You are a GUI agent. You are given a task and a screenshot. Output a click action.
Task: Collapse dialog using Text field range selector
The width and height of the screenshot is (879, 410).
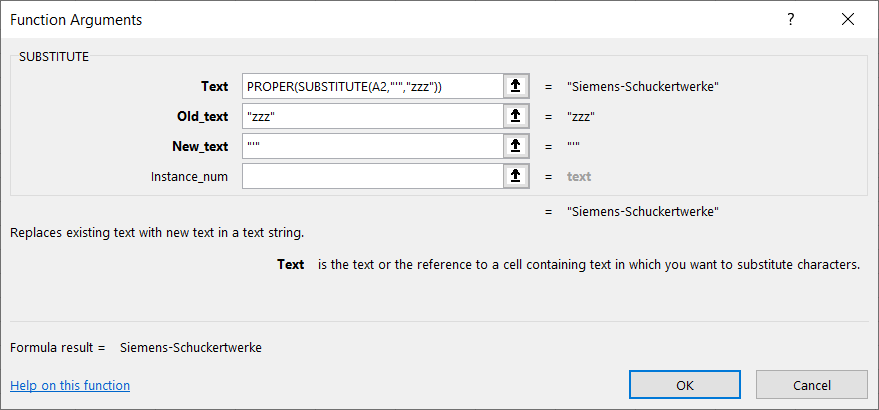point(515,87)
